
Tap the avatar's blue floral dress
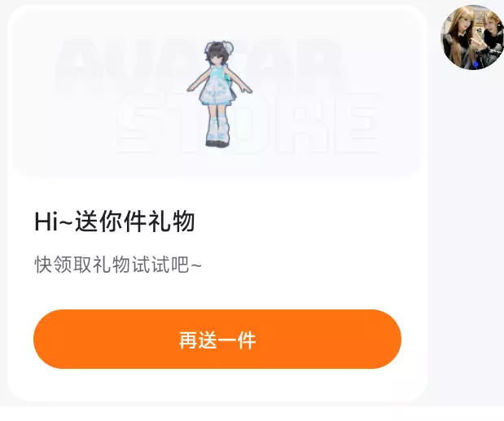pos(216,86)
